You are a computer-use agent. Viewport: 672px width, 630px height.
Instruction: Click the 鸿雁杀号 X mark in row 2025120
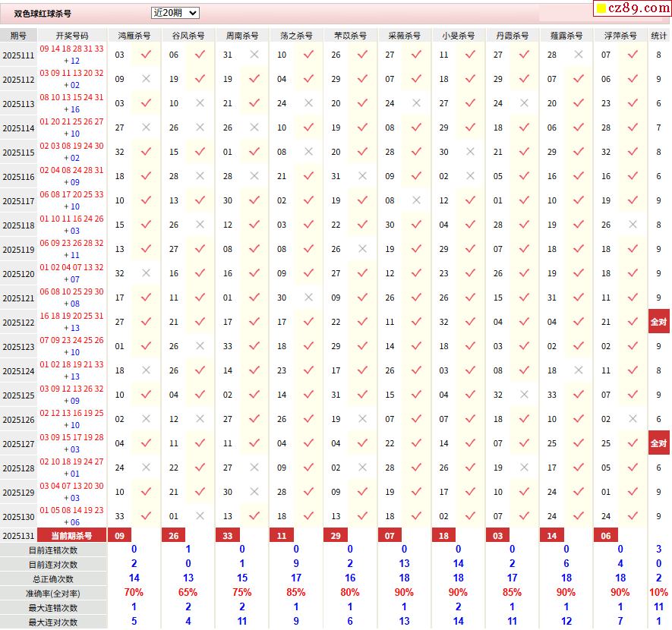[146, 273]
